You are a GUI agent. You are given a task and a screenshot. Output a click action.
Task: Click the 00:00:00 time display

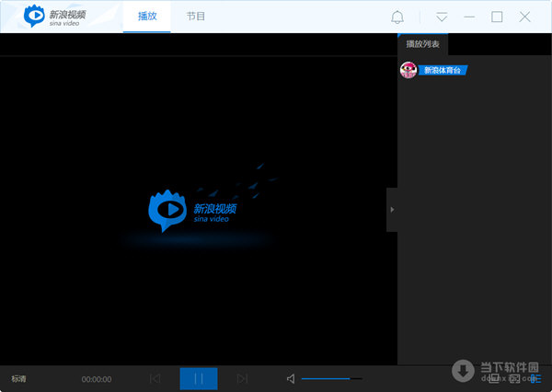pyautogui.click(x=97, y=379)
